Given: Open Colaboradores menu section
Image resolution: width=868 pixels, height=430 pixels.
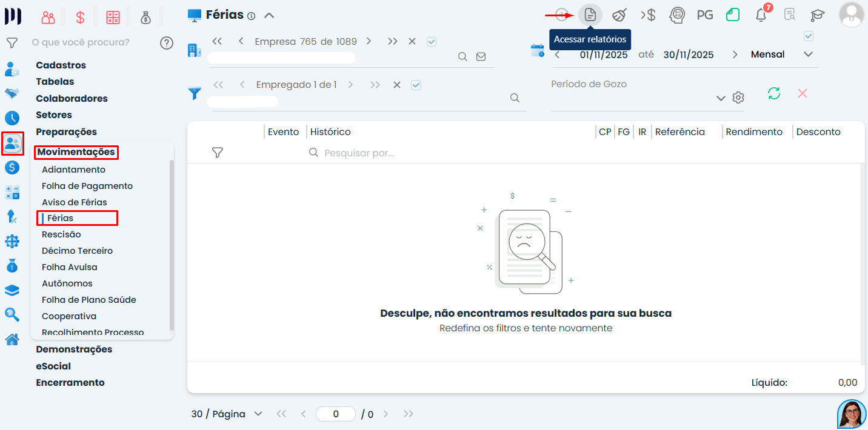Looking at the screenshot, I should (72, 99).
